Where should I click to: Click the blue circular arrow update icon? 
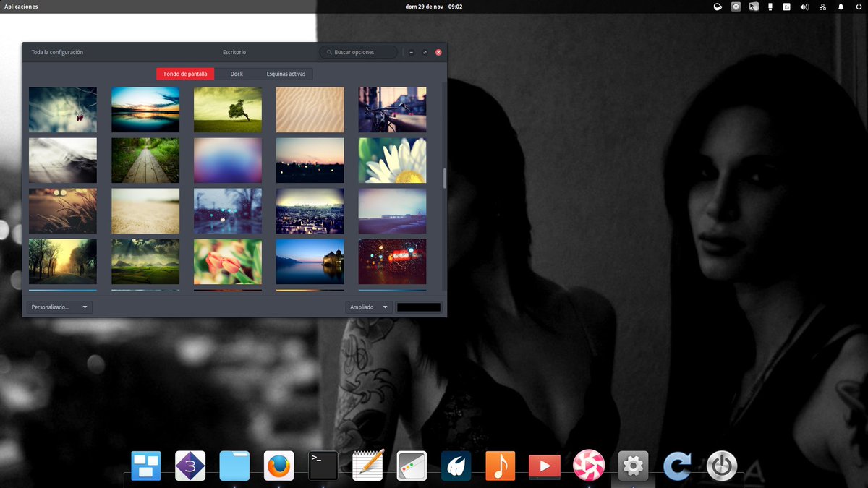click(x=677, y=466)
